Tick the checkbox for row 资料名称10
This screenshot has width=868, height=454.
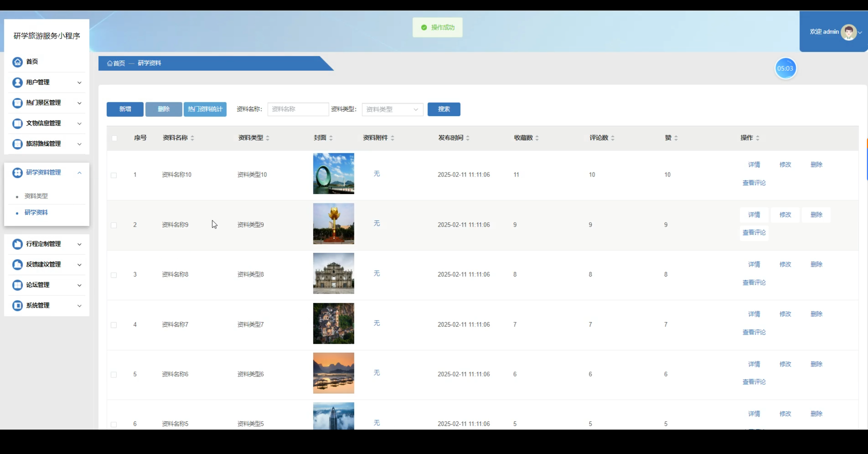point(114,175)
